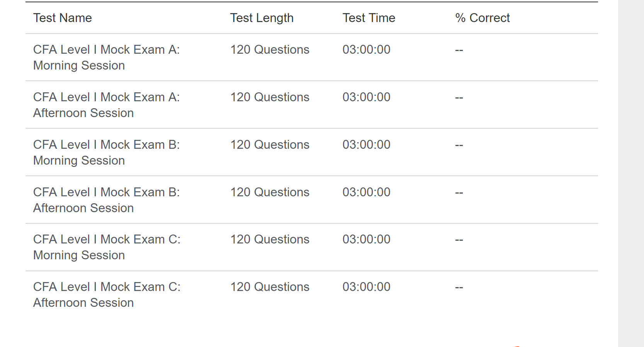
Task: Click % Correct dashes for Exam C Afternoon
Action: (459, 287)
